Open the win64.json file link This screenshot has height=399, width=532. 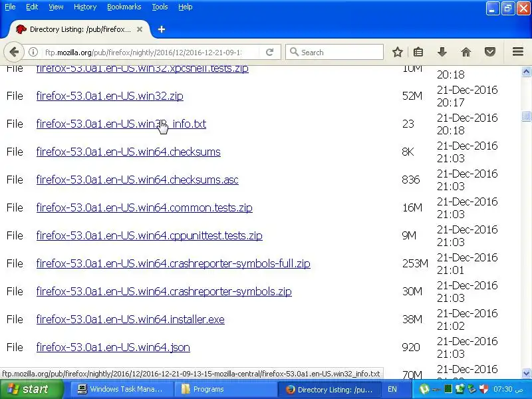[x=113, y=347]
